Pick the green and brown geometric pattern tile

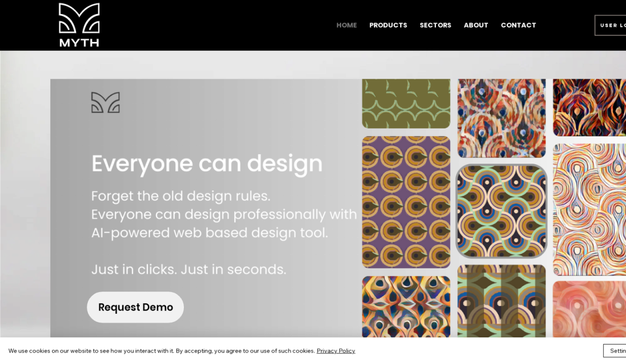point(501,301)
